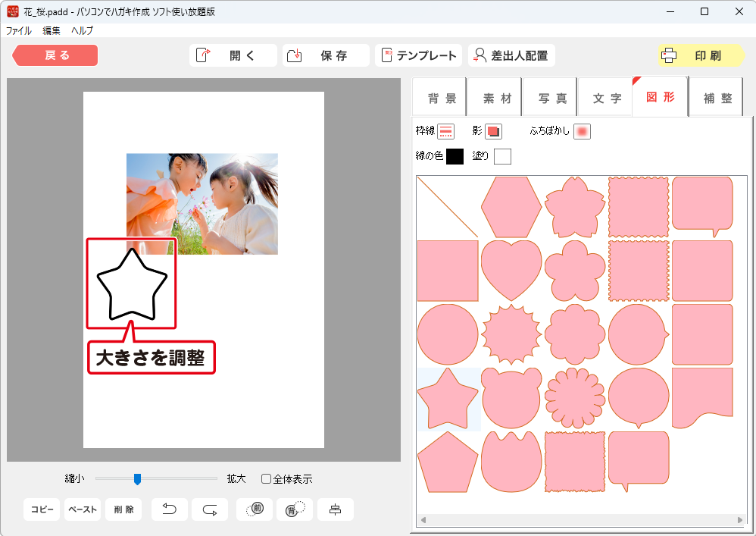Bring object to front (前) icon
This screenshot has height=536, width=756.
pyautogui.click(x=255, y=509)
